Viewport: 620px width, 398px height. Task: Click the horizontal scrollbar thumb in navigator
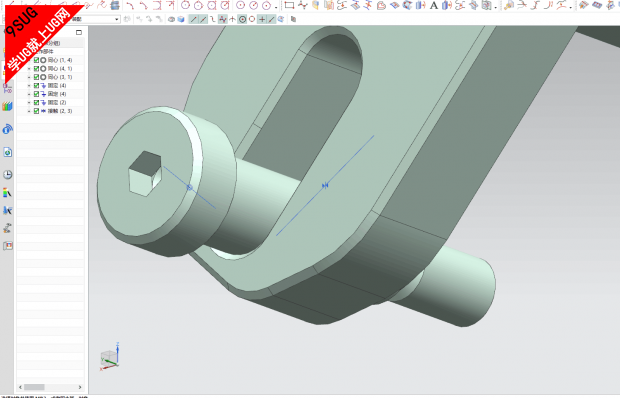click(x=34, y=387)
